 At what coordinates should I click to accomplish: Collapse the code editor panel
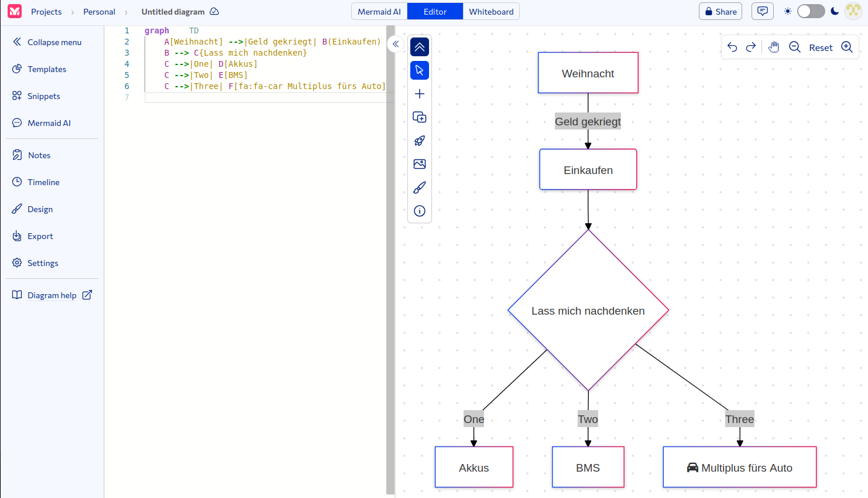click(396, 44)
